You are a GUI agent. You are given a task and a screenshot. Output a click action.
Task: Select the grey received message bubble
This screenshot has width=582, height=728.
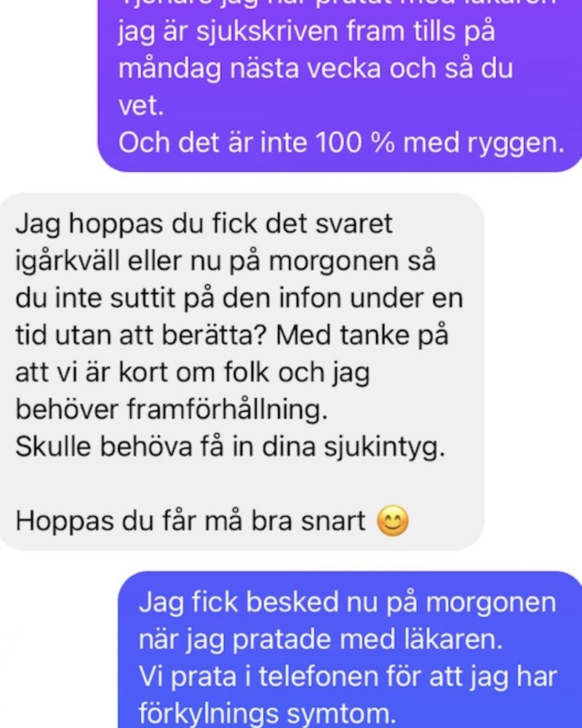(242, 371)
